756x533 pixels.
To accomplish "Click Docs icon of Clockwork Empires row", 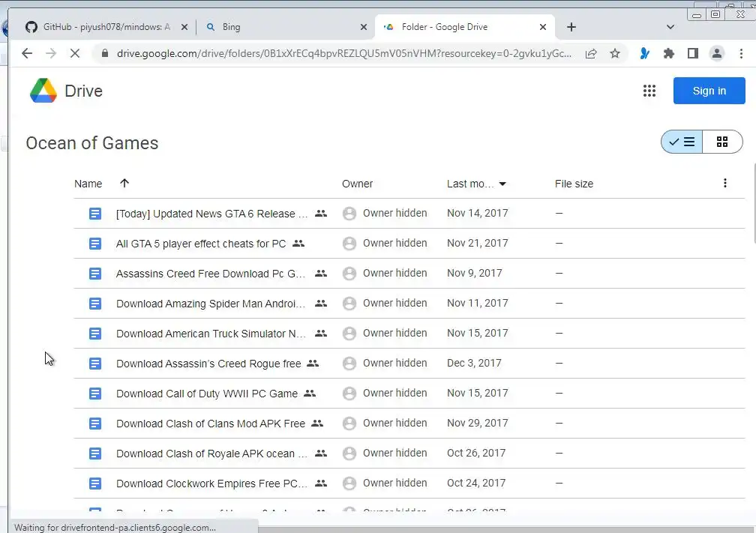I will click(x=95, y=484).
